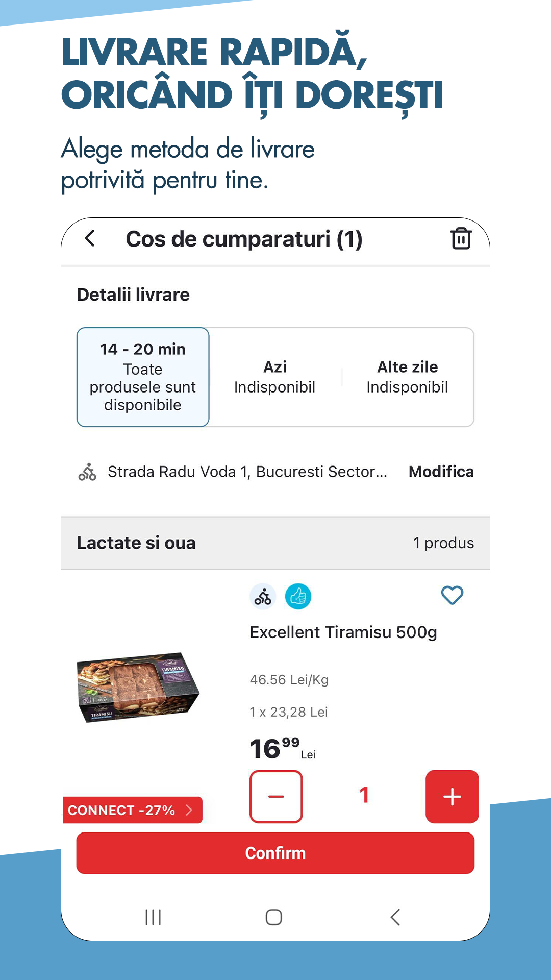The image size is (551, 980).
Task: Tap the blue thumbs-up badge
Action: pos(298,596)
